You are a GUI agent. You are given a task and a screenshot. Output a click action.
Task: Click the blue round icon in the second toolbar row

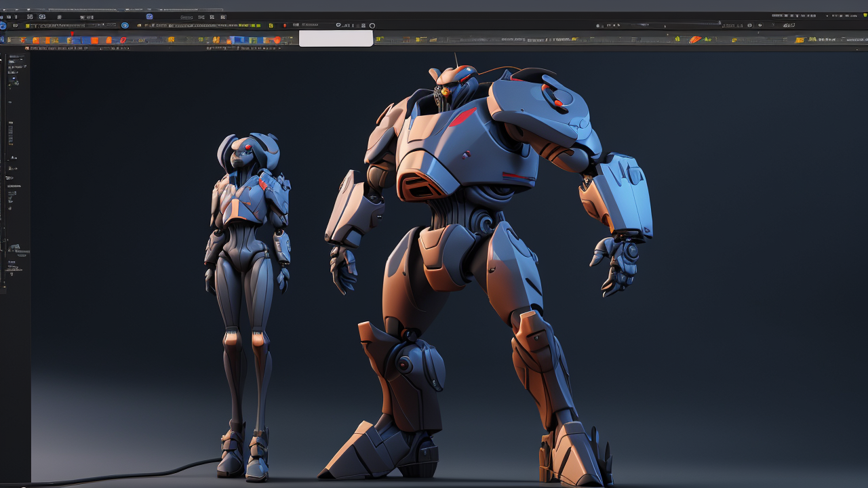coord(125,26)
